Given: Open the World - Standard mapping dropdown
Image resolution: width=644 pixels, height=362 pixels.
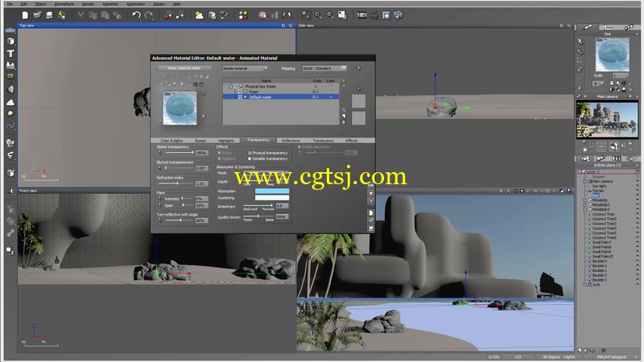Looking at the screenshot, I should [324, 68].
